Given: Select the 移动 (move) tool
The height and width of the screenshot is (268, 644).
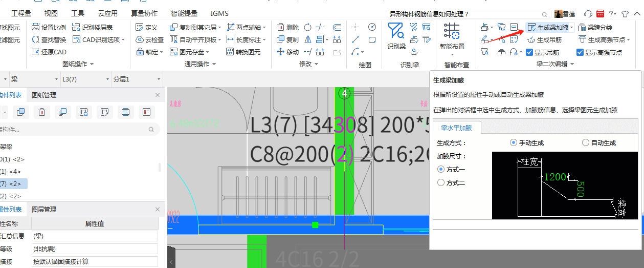Looking at the screenshot, I should click(x=288, y=52).
